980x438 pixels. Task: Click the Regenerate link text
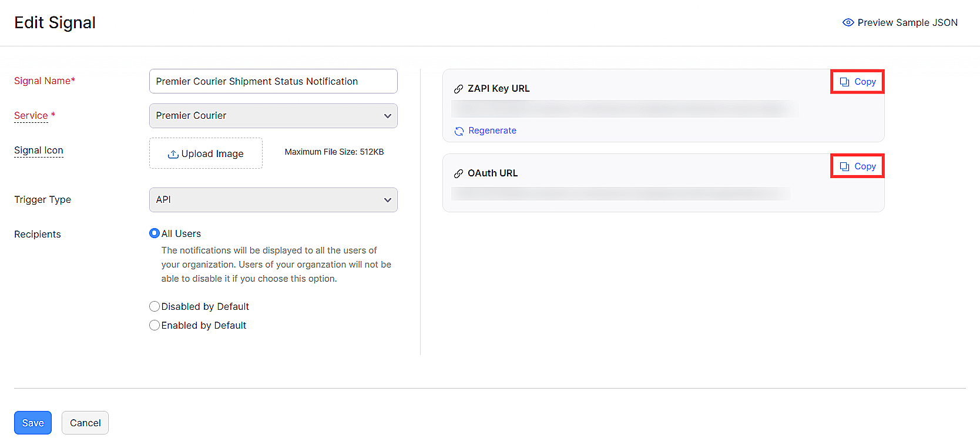pos(492,131)
